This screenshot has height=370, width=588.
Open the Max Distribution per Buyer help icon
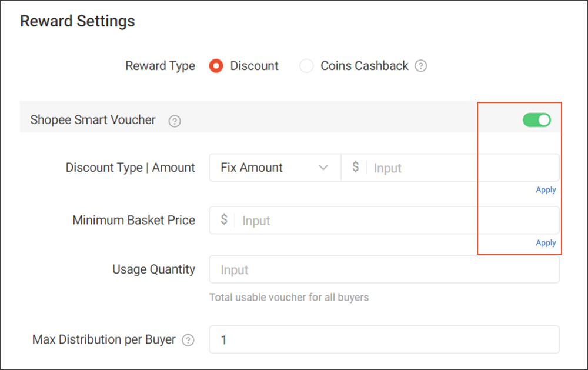188,339
